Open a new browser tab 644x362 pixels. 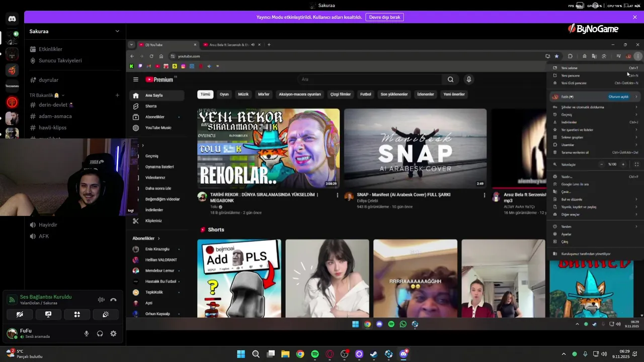pyautogui.click(x=269, y=45)
